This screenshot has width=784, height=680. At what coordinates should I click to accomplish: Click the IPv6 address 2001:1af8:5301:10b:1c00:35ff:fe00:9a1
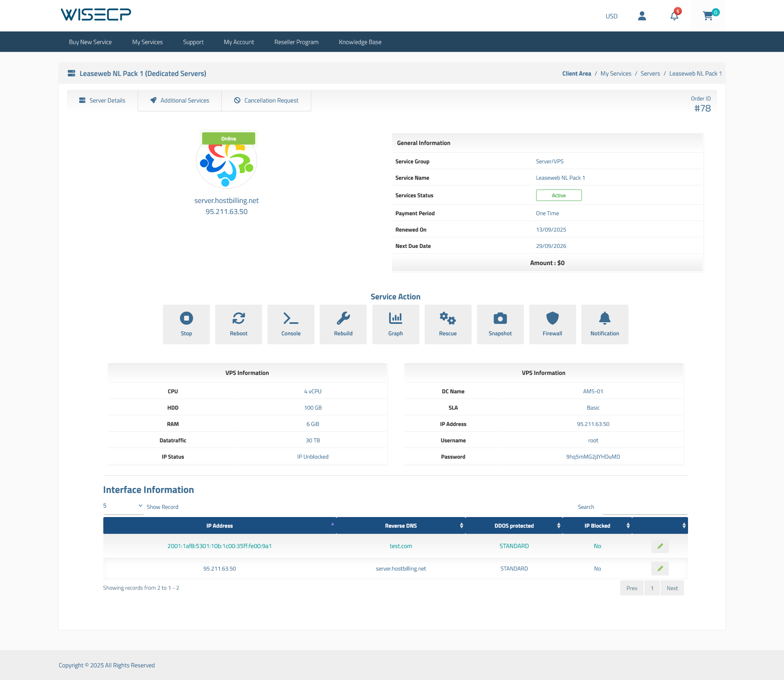point(220,546)
